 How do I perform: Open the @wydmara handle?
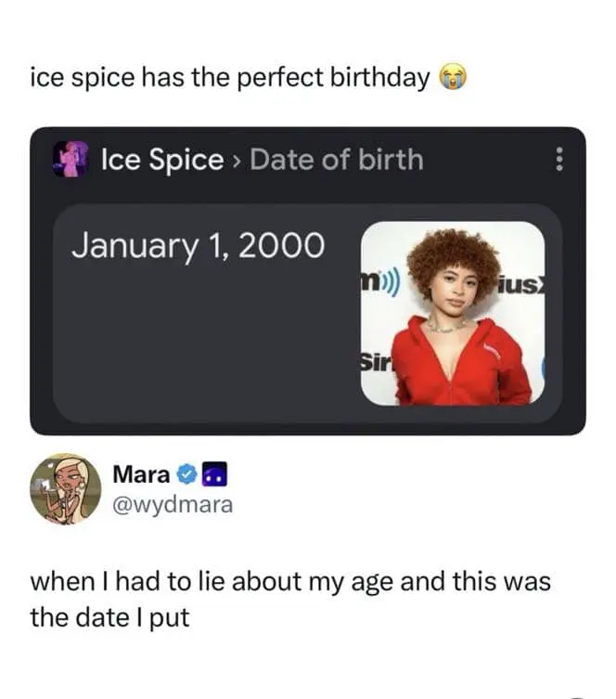pyautogui.click(x=173, y=504)
